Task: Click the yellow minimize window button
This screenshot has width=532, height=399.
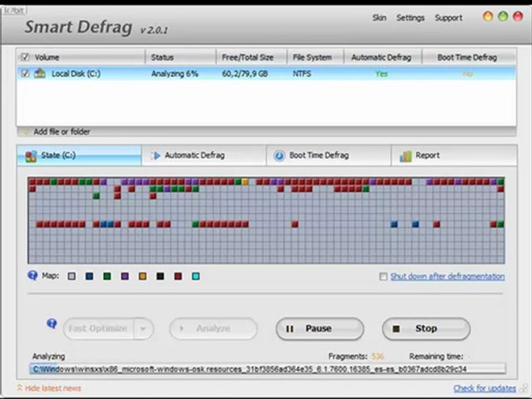Action: point(488,16)
